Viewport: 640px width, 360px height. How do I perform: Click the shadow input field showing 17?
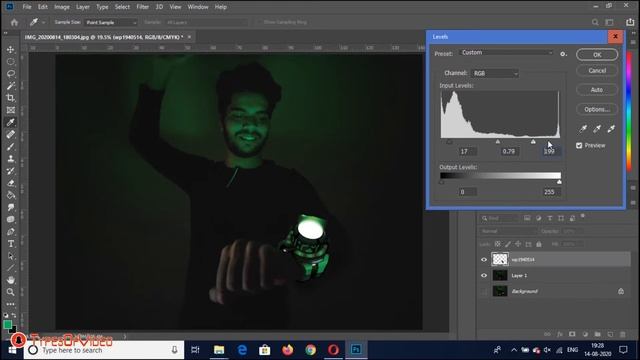click(x=467, y=151)
